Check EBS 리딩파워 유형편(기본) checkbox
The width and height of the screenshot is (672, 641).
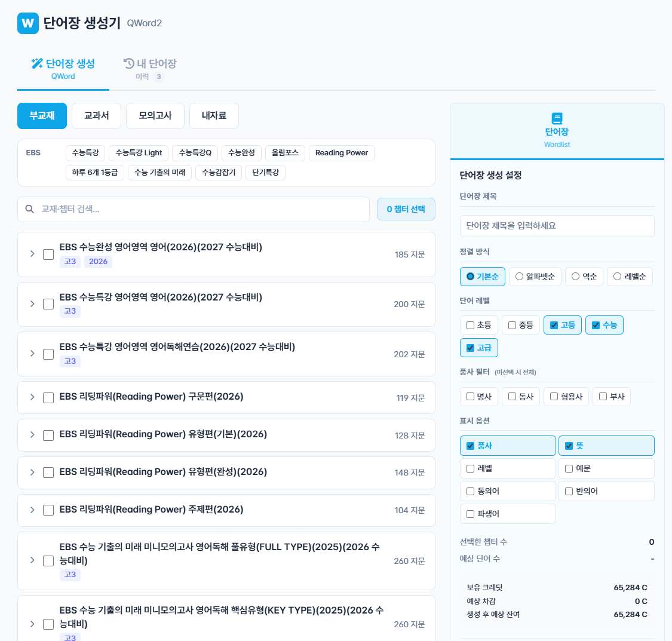click(x=48, y=435)
